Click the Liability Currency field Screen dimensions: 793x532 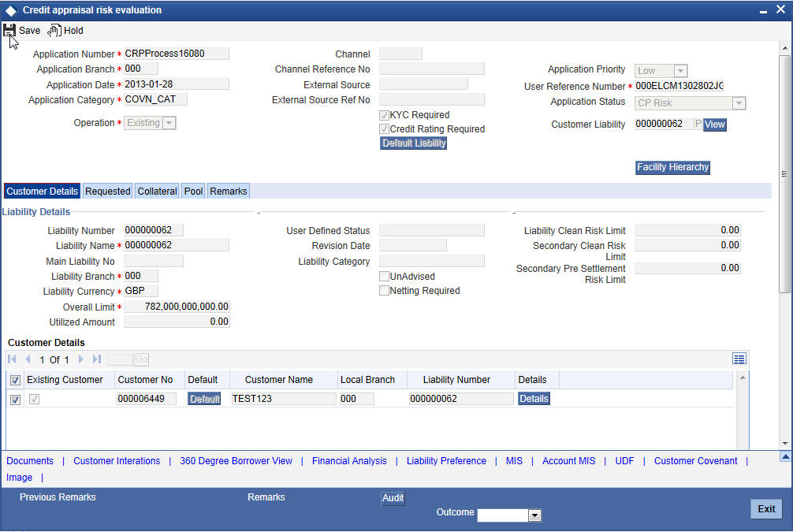pyautogui.click(x=141, y=291)
